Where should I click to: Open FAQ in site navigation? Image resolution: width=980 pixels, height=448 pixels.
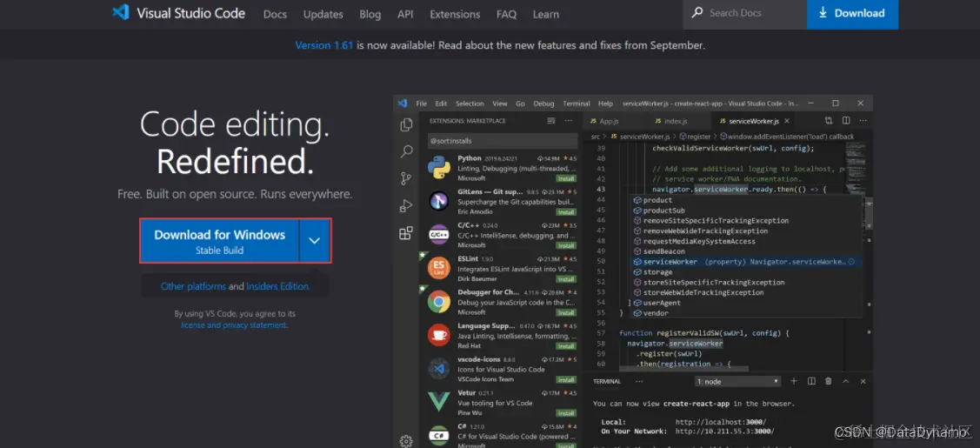click(x=507, y=14)
